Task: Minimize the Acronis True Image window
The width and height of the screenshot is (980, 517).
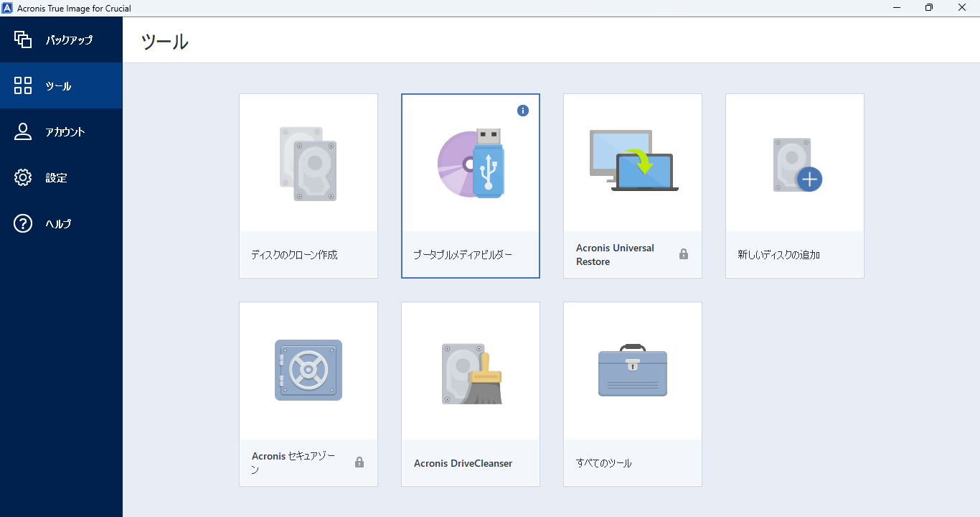Action: click(x=897, y=8)
